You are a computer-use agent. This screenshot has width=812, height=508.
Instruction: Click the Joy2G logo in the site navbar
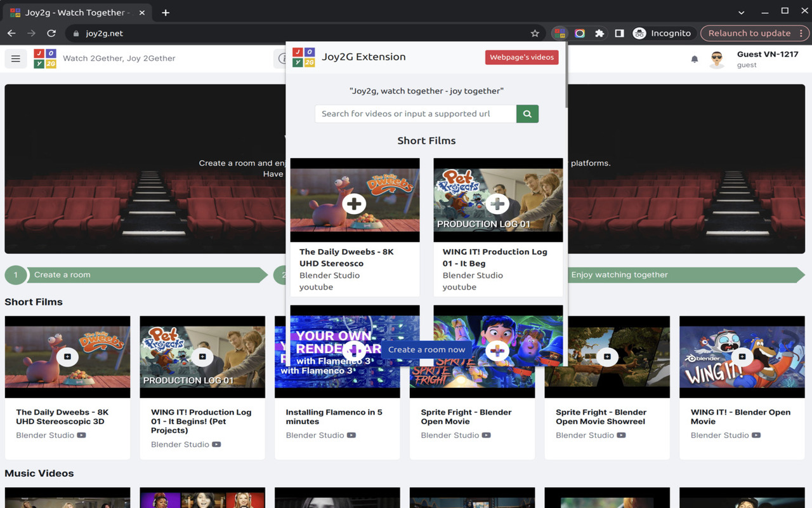click(45, 58)
